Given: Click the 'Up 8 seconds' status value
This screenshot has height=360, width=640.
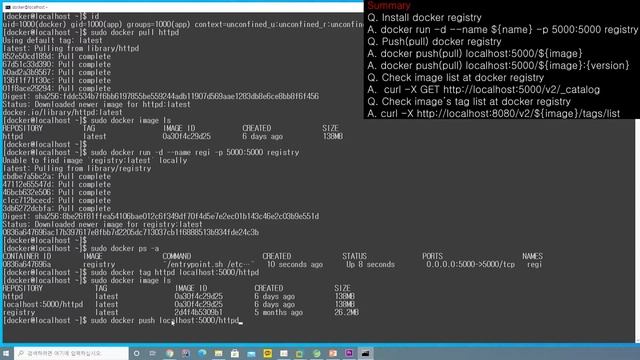Looking at the screenshot, I should (370, 264).
